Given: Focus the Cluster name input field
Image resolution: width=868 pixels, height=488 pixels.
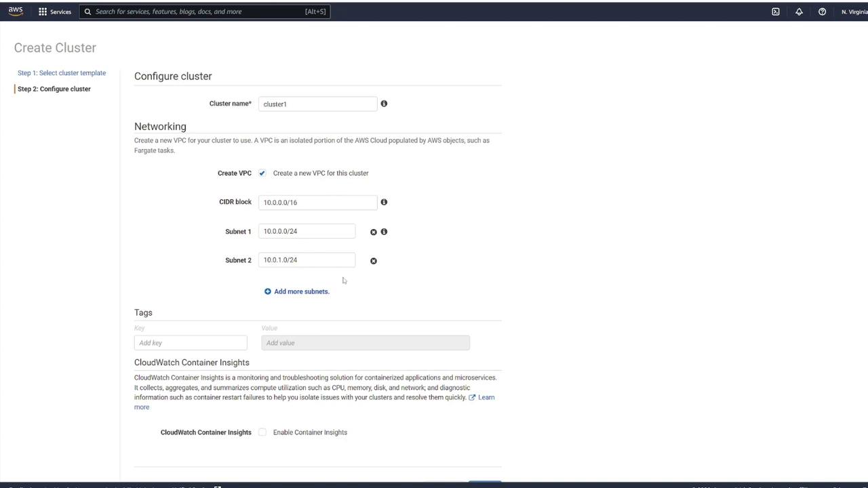Looking at the screenshot, I should tap(317, 104).
